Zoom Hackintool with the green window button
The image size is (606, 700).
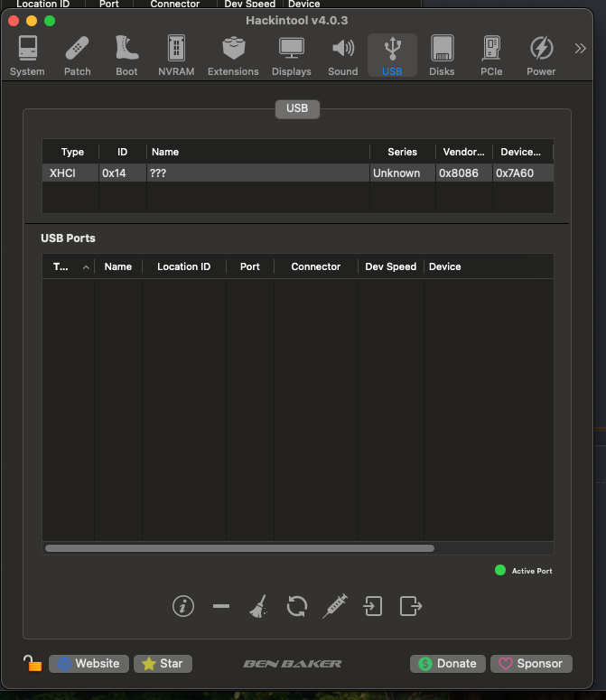point(50,21)
